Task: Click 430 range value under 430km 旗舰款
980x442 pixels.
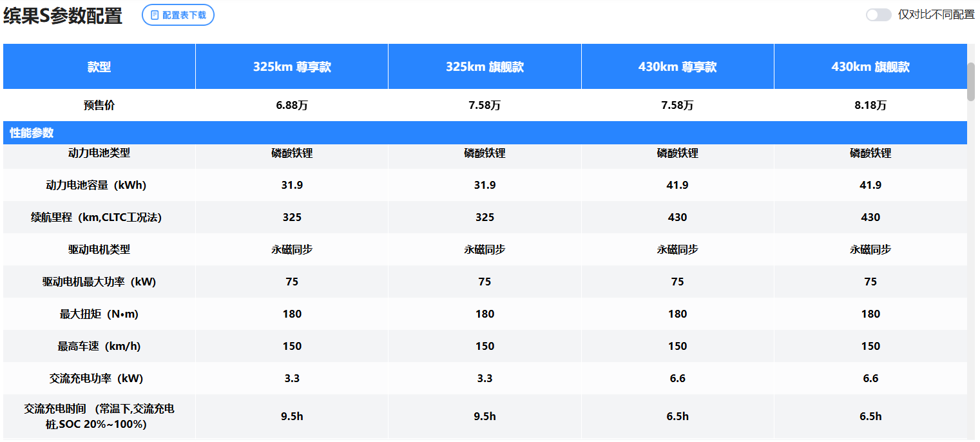Action: [870, 217]
